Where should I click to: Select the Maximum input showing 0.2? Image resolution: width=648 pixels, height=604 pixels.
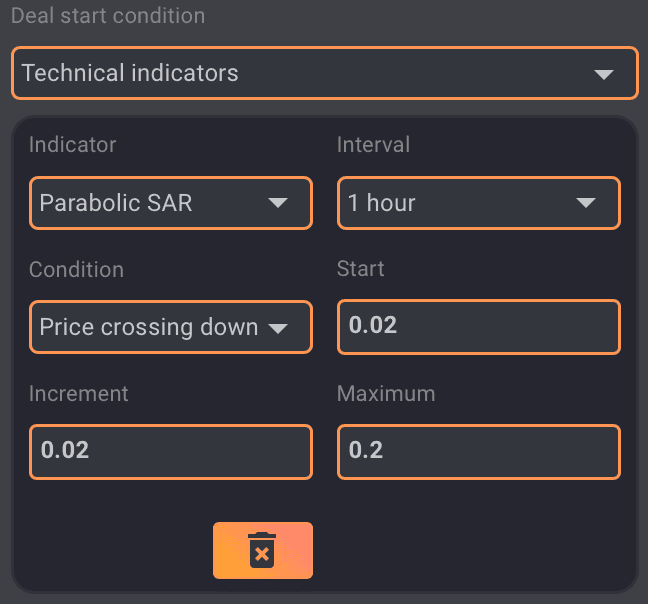point(478,451)
